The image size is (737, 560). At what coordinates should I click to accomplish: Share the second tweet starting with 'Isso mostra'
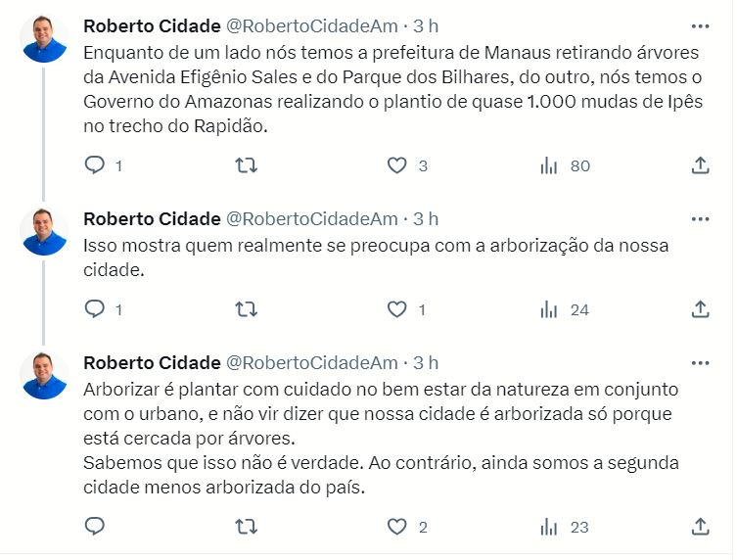[700, 309]
